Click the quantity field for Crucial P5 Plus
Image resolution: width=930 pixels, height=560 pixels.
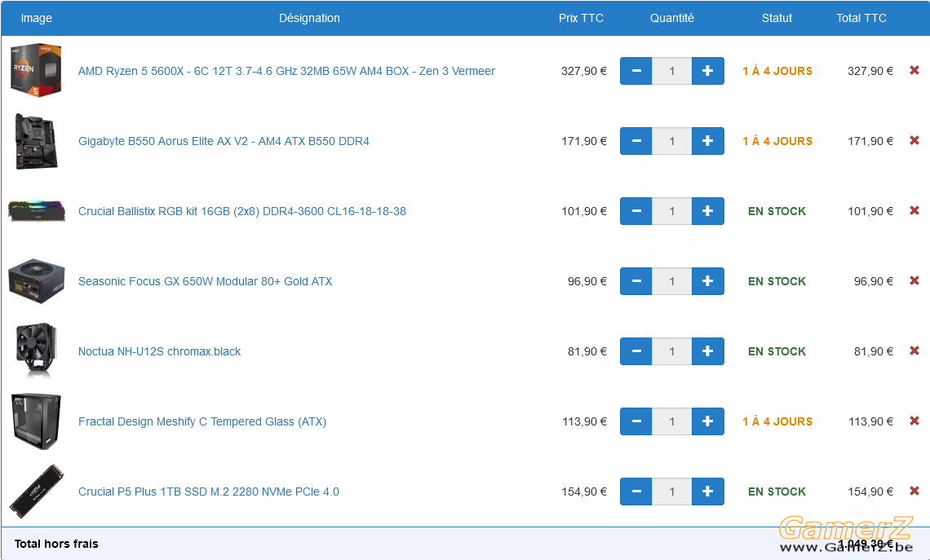tap(672, 492)
